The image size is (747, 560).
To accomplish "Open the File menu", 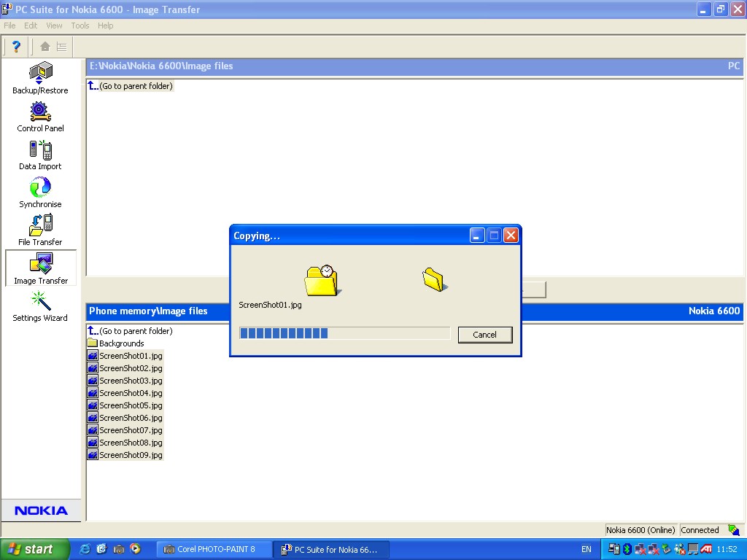I will (x=9, y=26).
